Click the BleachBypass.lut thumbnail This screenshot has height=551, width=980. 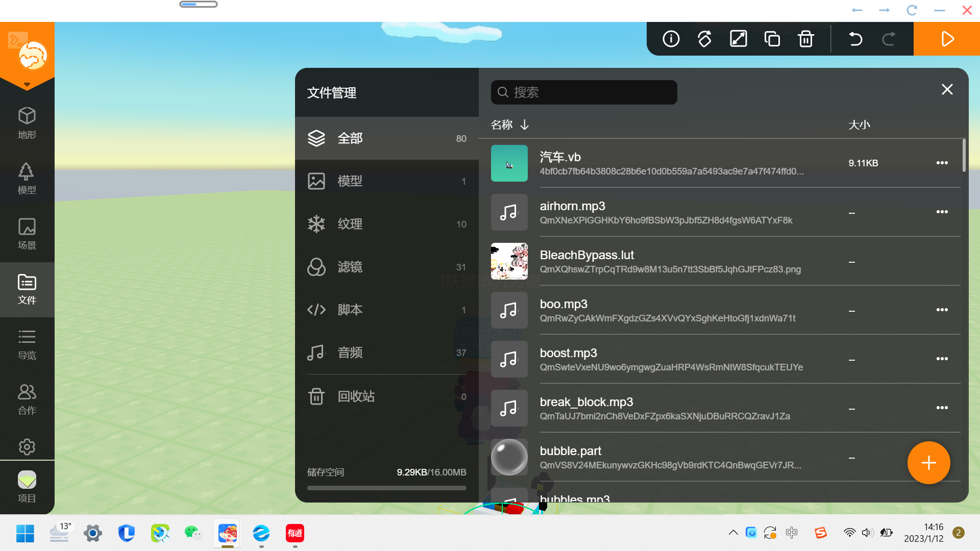[509, 261]
